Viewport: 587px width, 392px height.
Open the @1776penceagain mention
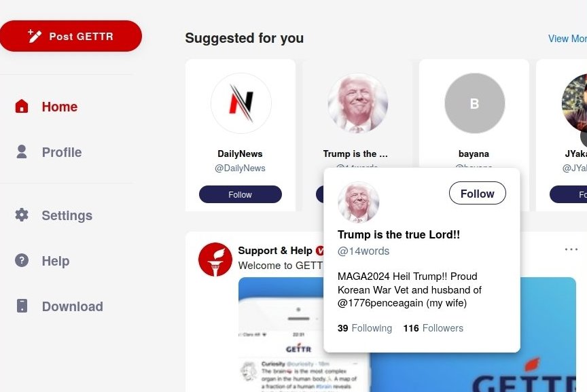click(x=380, y=303)
